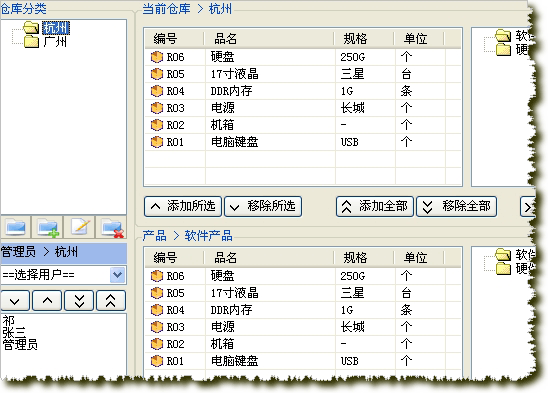
Task: Select the 杭州 warehouse tree node
Action: pyautogui.click(x=56, y=28)
